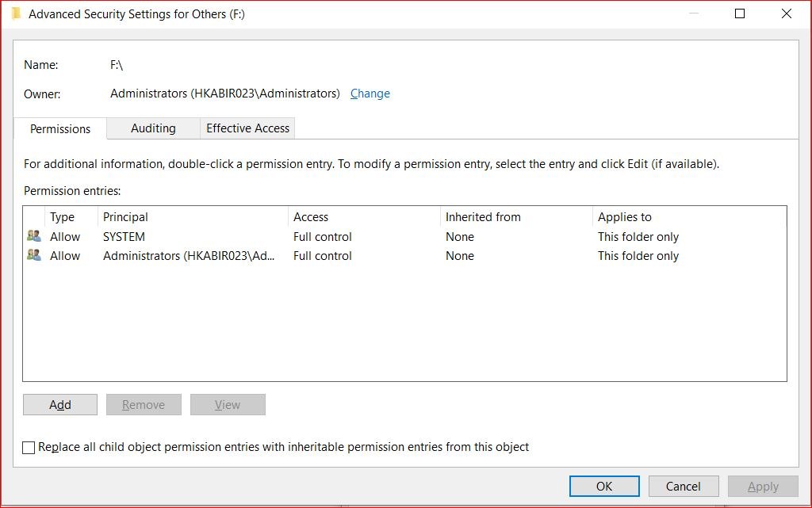
Task: Open the Effective Access tab
Action: [247, 128]
